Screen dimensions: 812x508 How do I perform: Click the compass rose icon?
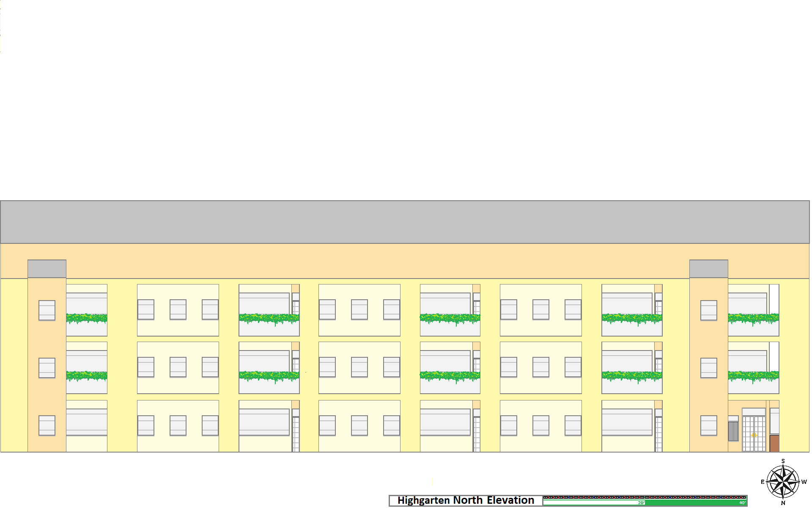point(783,482)
